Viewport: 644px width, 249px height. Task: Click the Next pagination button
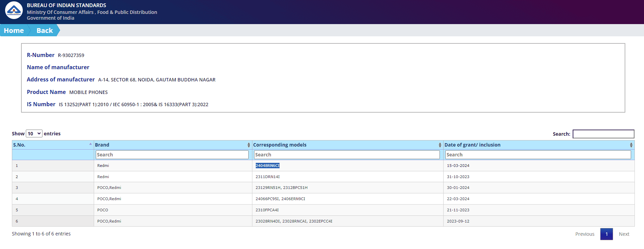click(x=624, y=234)
